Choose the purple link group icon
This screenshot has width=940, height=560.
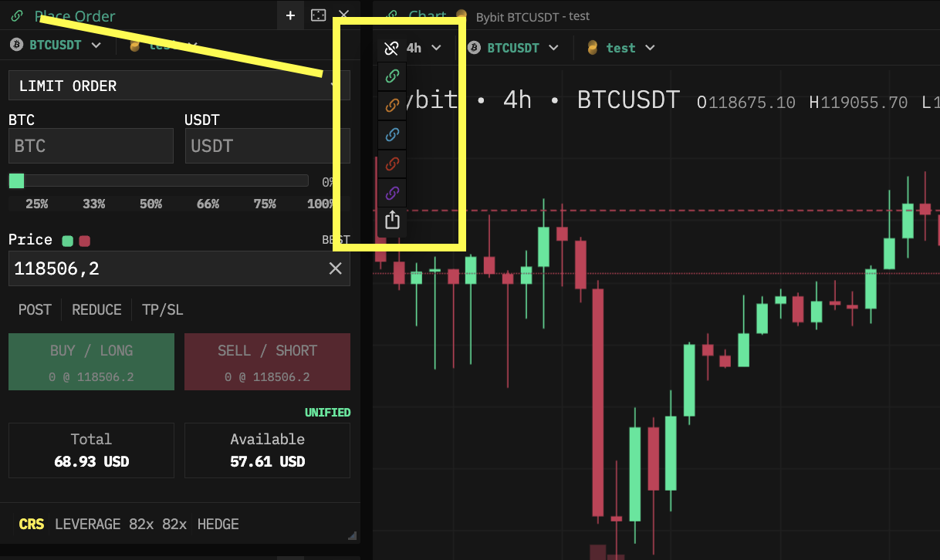pyautogui.click(x=392, y=193)
